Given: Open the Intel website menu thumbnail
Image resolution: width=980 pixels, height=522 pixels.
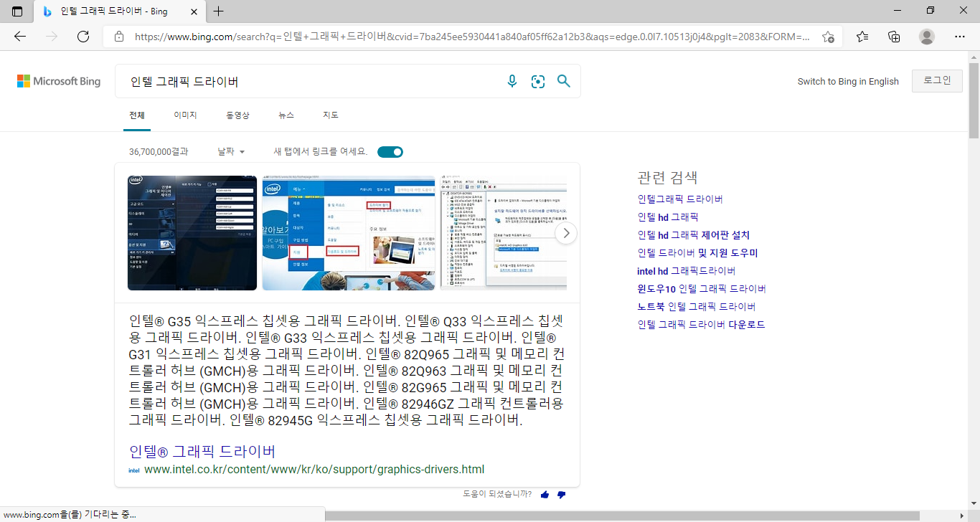Looking at the screenshot, I should [349, 233].
